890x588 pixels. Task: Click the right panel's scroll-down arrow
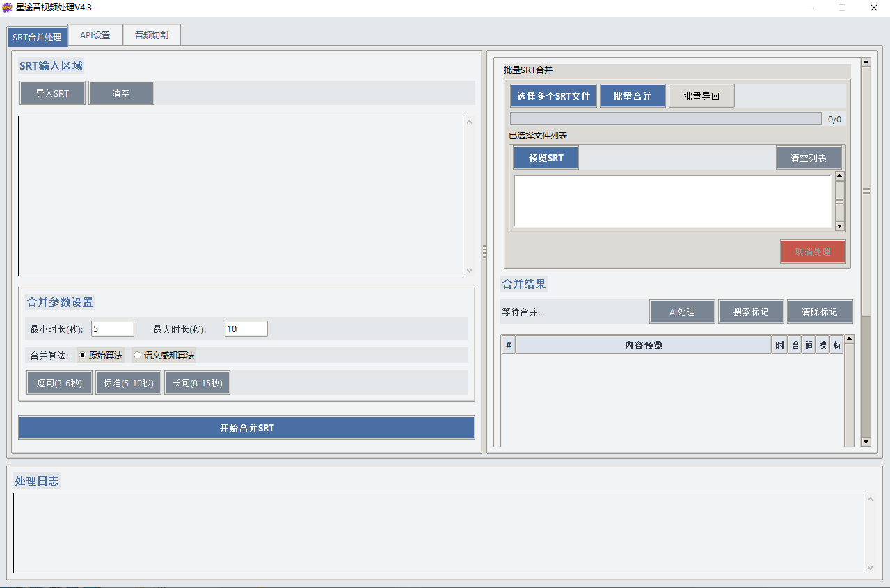866,441
